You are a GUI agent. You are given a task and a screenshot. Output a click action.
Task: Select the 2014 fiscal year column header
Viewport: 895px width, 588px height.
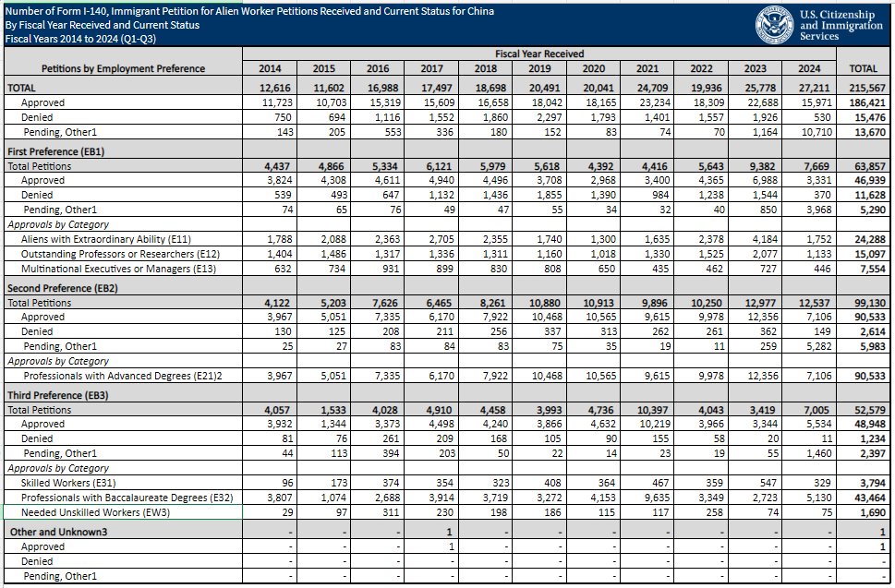tap(270, 68)
